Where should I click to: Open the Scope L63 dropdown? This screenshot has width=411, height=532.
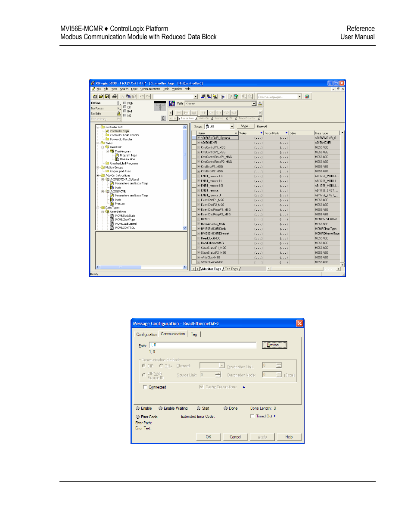232,127
